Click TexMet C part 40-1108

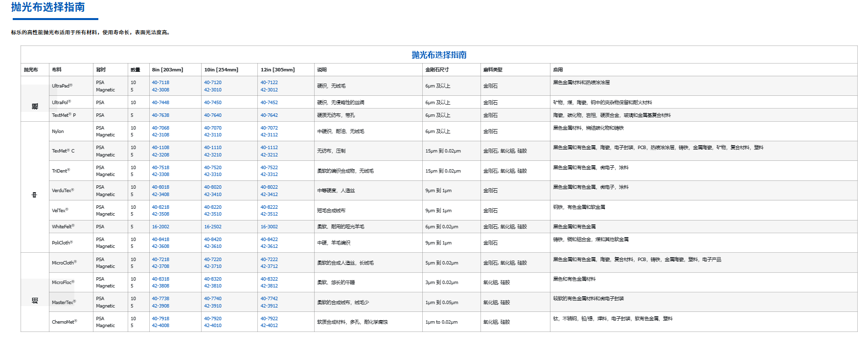point(160,148)
